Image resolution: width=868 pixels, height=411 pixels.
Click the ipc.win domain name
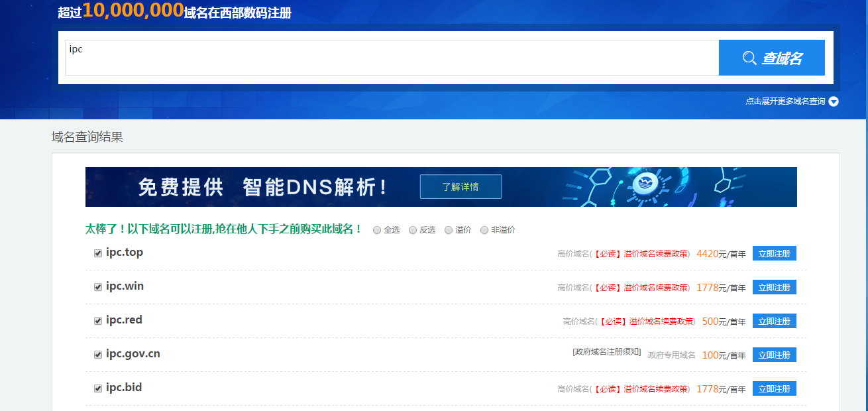click(125, 286)
